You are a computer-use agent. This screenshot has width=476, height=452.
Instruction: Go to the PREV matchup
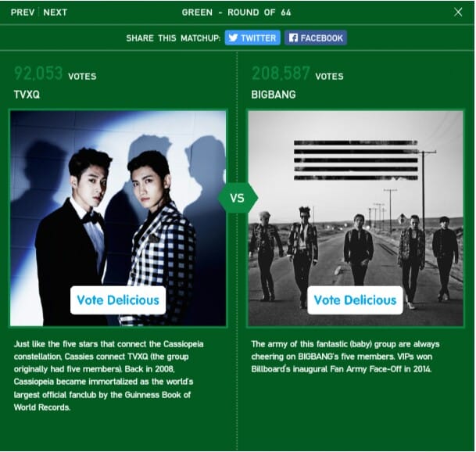[x=23, y=13]
